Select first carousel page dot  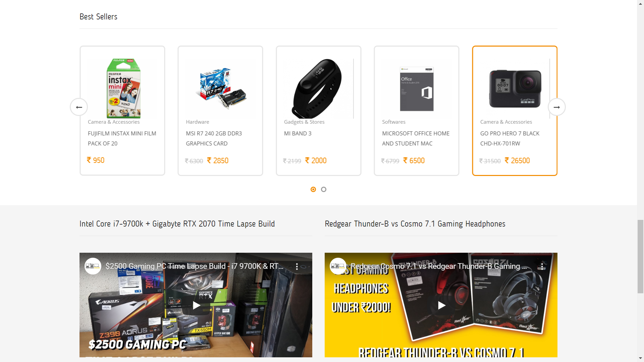point(313,189)
